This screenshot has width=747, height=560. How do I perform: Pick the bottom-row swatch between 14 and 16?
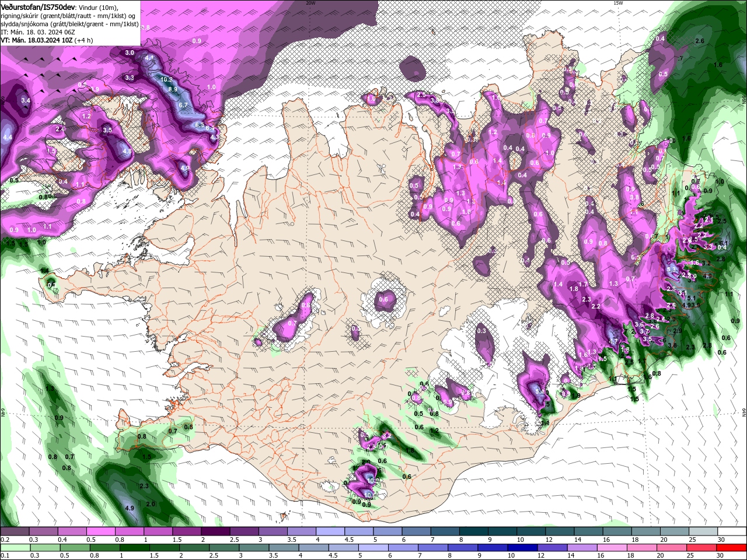tap(582, 548)
